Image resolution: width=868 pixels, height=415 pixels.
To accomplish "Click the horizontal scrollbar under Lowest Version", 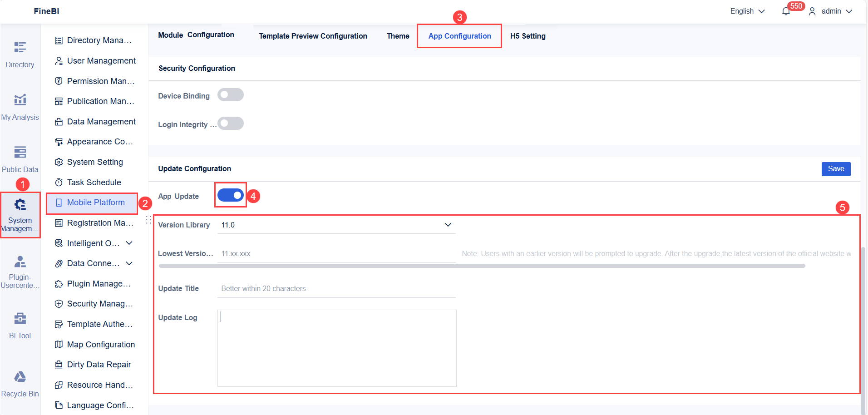I will coord(482,266).
